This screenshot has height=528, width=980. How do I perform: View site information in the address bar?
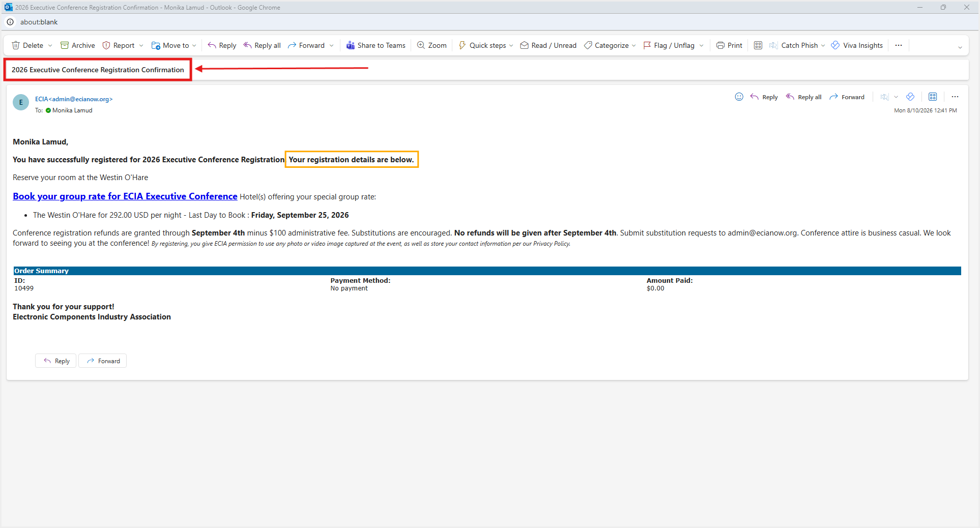click(10, 22)
